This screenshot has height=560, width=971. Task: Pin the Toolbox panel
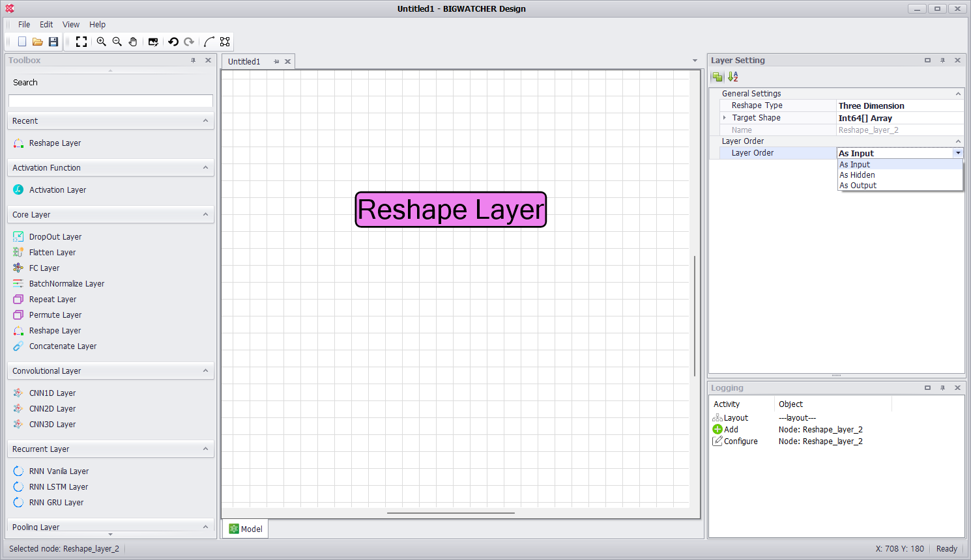(x=193, y=61)
